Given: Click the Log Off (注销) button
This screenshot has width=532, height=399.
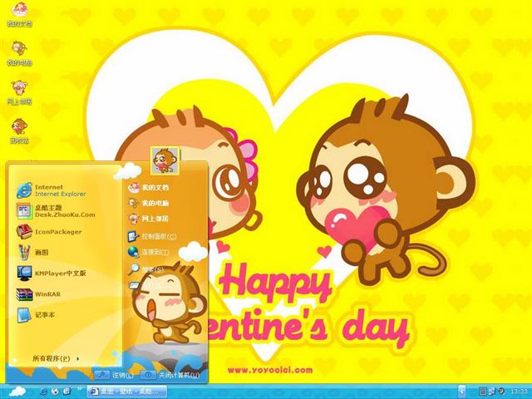Looking at the screenshot, I should pos(114,375).
